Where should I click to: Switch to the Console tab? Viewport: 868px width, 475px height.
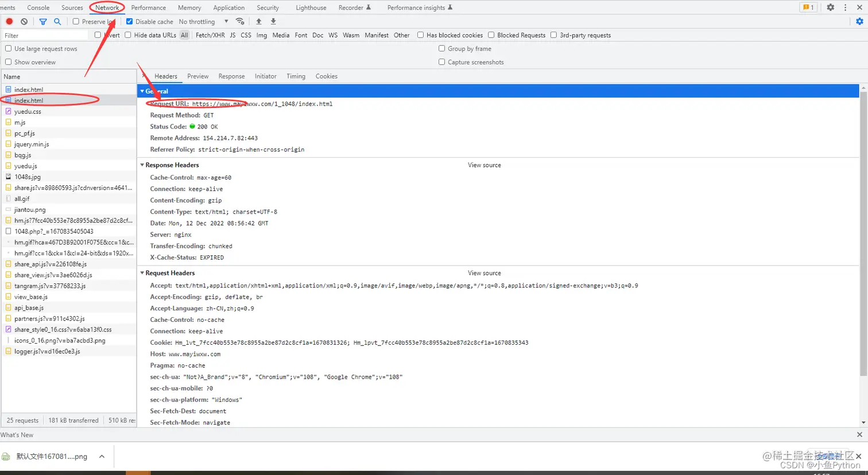tap(38, 7)
